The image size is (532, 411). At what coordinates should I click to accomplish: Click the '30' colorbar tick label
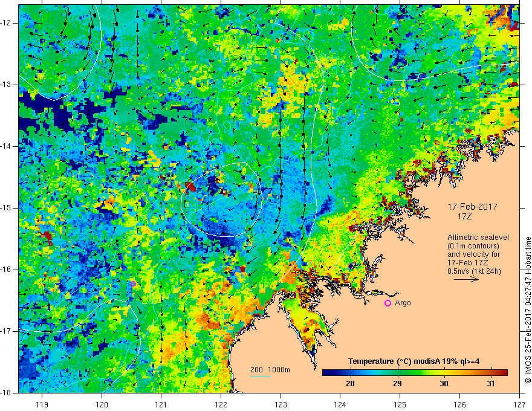click(444, 384)
